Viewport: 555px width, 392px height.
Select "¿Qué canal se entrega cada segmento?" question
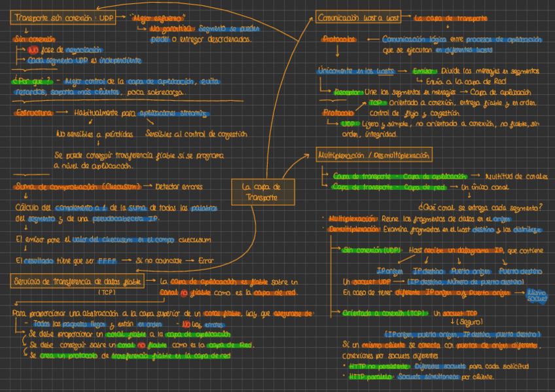[x=480, y=207]
